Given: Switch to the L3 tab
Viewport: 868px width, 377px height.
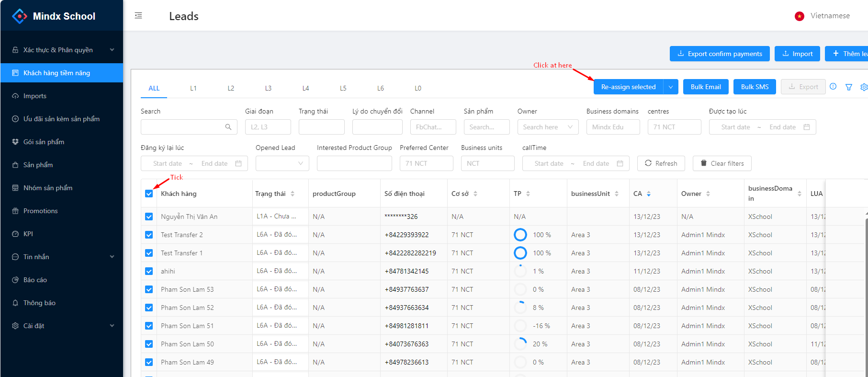Looking at the screenshot, I should [268, 88].
